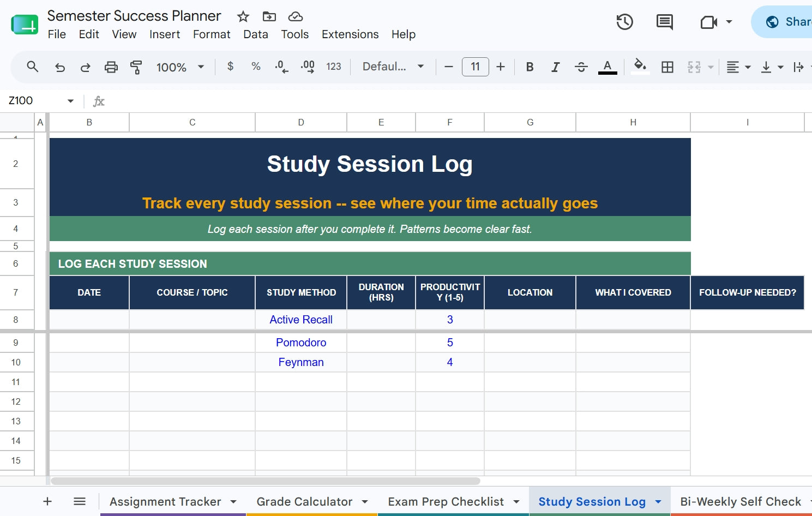Increase font size with plus
The width and height of the screenshot is (812, 516).
click(x=501, y=67)
